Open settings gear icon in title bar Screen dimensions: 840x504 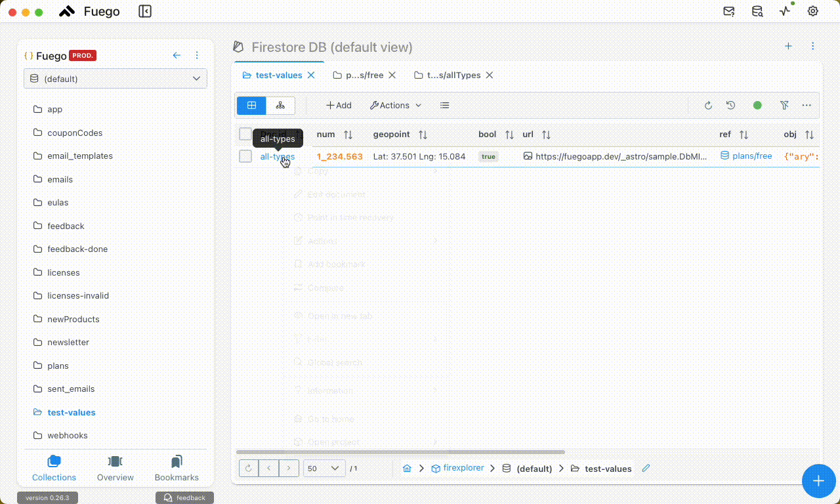813,11
